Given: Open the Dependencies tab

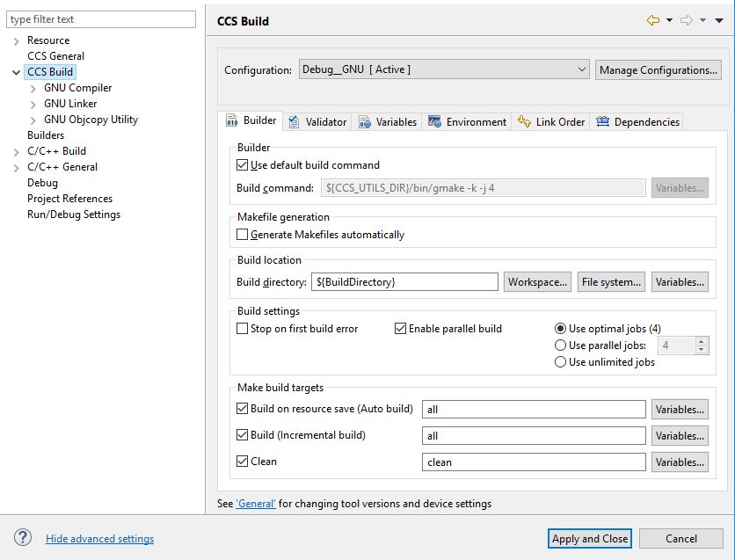Looking at the screenshot, I should pos(637,122).
